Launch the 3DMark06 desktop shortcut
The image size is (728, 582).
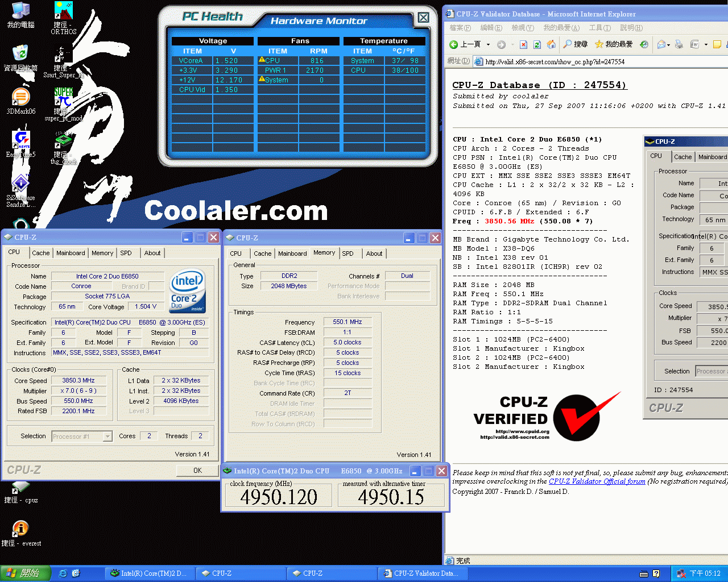[x=20, y=101]
